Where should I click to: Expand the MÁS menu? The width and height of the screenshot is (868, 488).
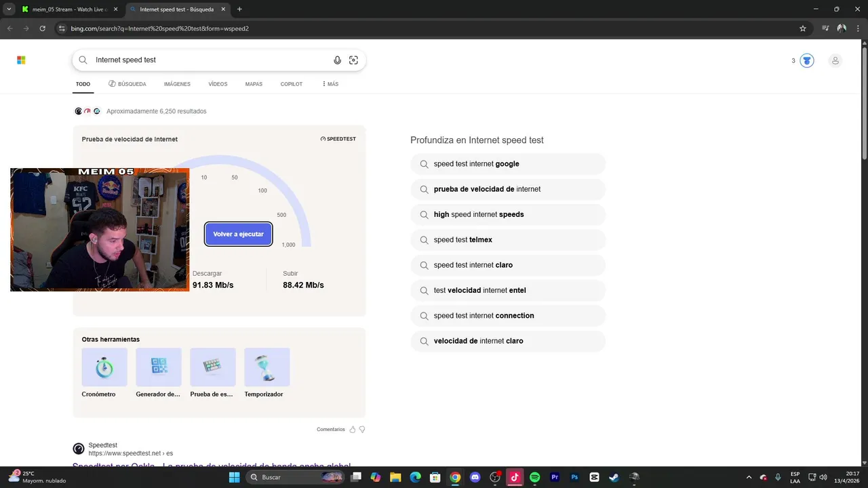(330, 84)
